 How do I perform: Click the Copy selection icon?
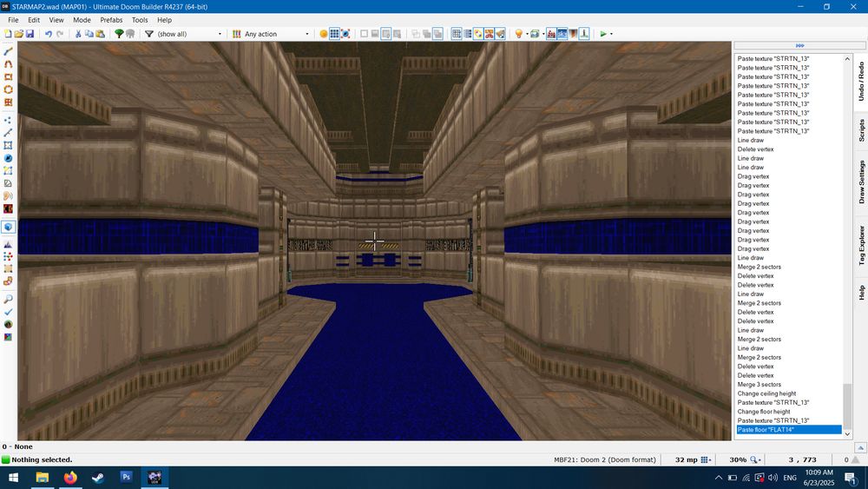[89, 34]
